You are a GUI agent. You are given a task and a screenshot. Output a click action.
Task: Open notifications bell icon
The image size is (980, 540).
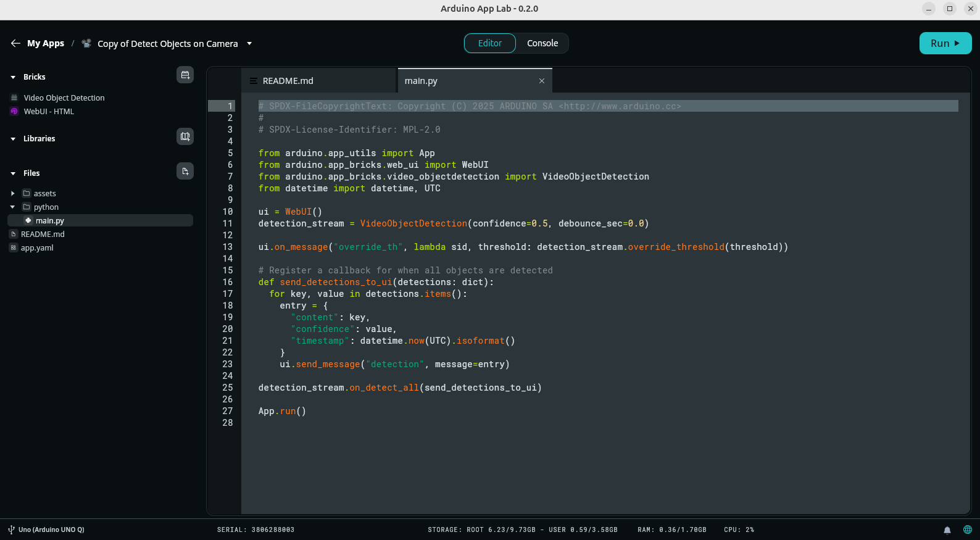(x=947, y=530)
